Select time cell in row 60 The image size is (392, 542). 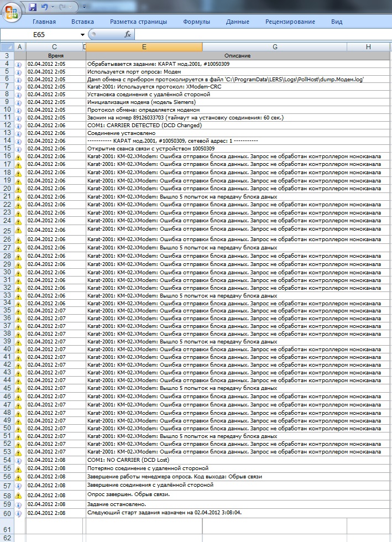[x=56, y=513]
